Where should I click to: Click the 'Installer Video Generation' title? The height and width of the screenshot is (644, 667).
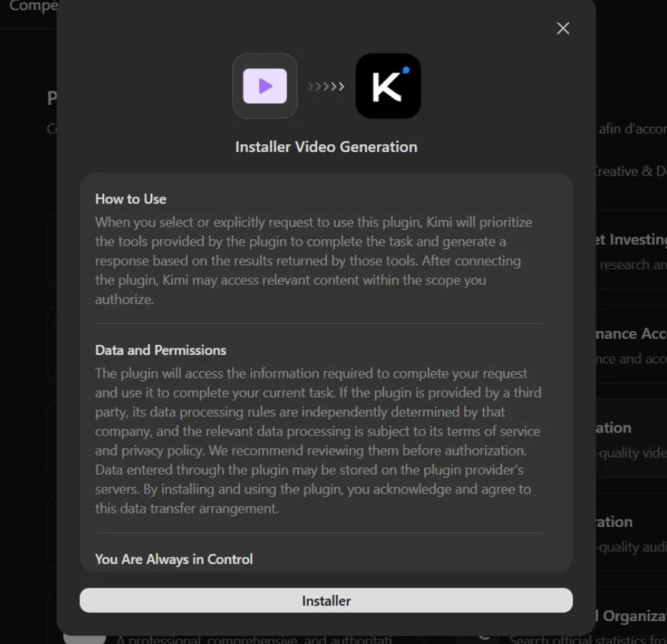326,147
